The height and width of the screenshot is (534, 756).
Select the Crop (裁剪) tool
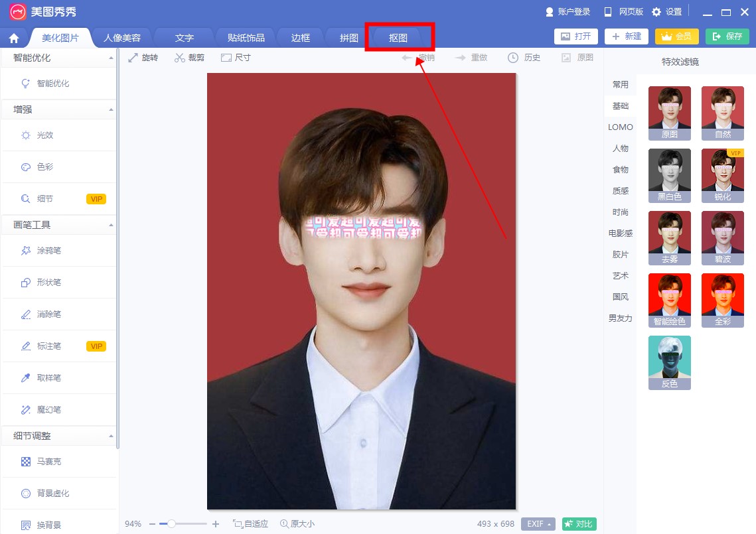tap(189, 58)
